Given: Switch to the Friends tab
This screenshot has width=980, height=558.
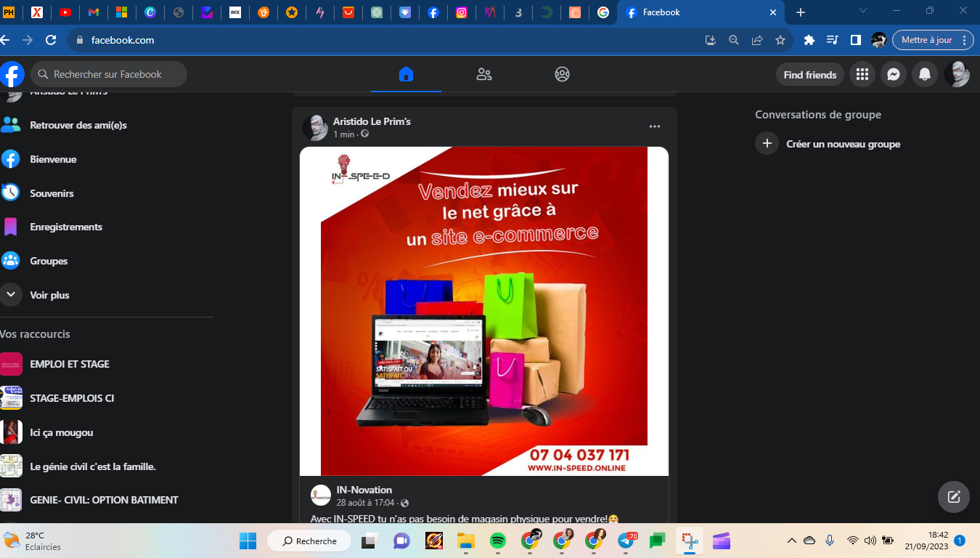Looking at the screenshot, I should (484, 74).
